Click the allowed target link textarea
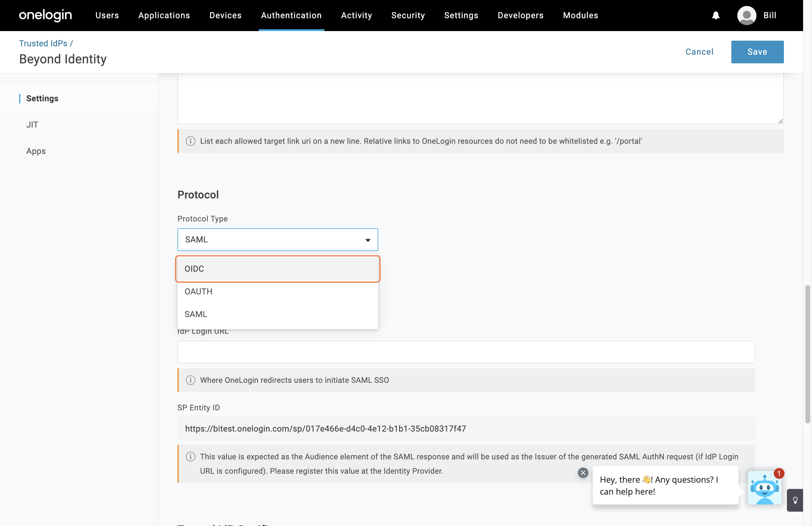This screenshot has width=812, height=526. click(480, 99)
